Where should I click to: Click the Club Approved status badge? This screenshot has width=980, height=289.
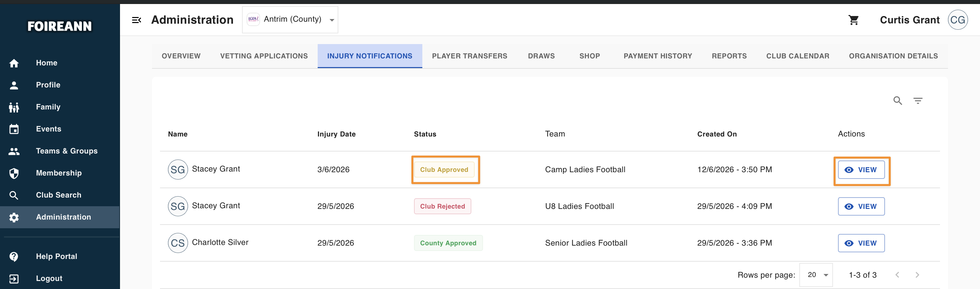[x=444, y=170]
